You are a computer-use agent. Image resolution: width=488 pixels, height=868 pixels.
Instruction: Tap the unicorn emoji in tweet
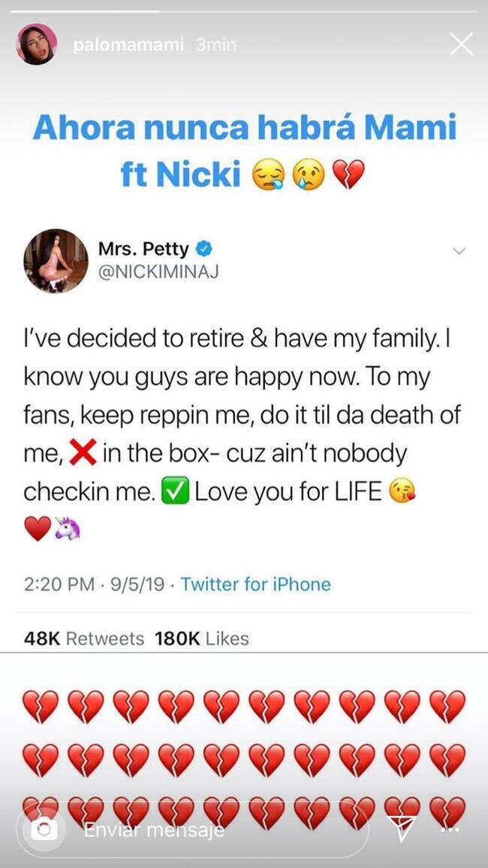68,530
